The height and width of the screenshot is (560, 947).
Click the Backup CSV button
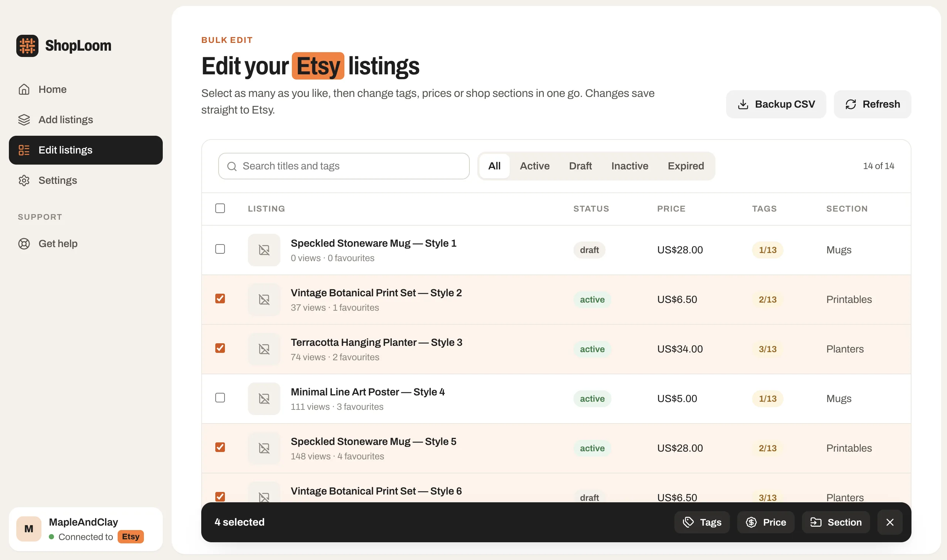coord(776,104)
